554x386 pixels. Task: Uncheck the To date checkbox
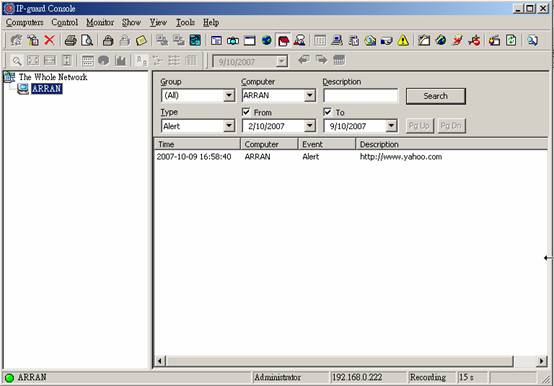[x=328, y=112]
